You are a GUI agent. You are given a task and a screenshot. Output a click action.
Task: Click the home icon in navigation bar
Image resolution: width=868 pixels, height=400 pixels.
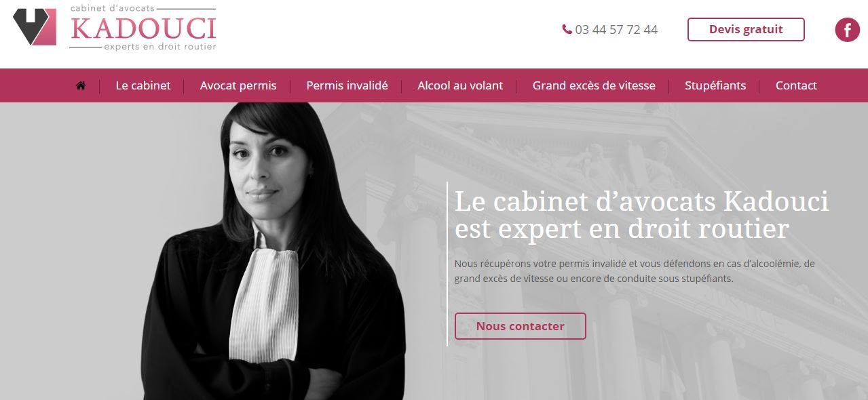tap(81, 85)
